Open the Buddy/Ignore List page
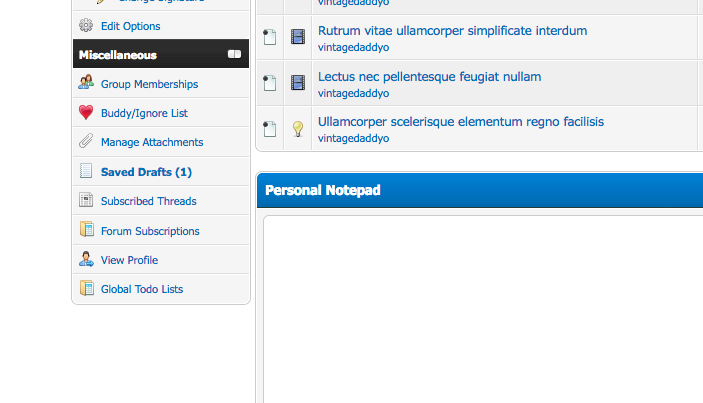Screen dimensions: 703x403 [x=144, y=113]
